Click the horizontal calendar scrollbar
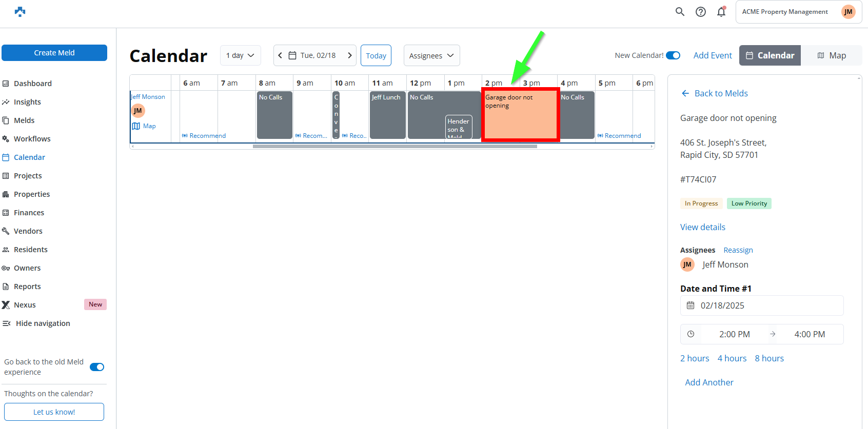868x429 pixels. click(394, 147)
